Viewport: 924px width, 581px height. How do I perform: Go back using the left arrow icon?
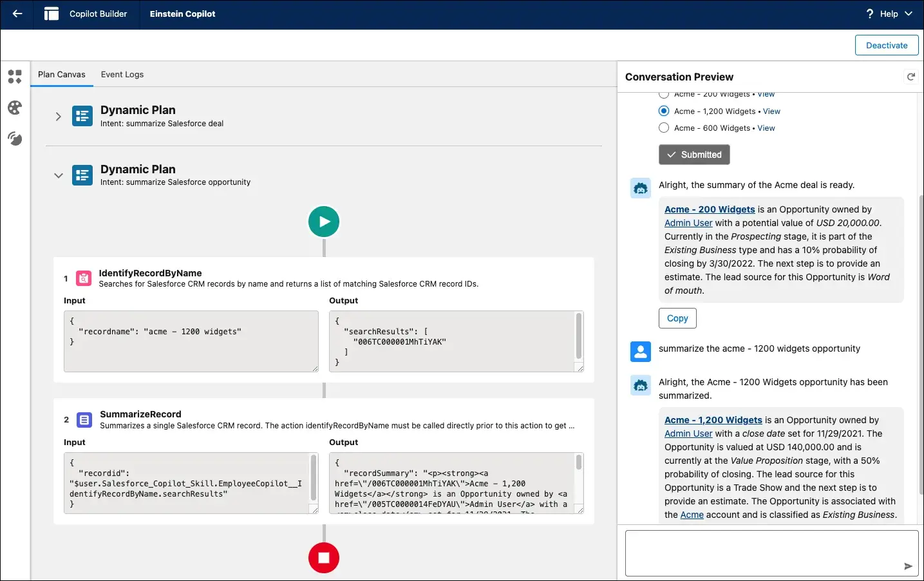point(17,14)
